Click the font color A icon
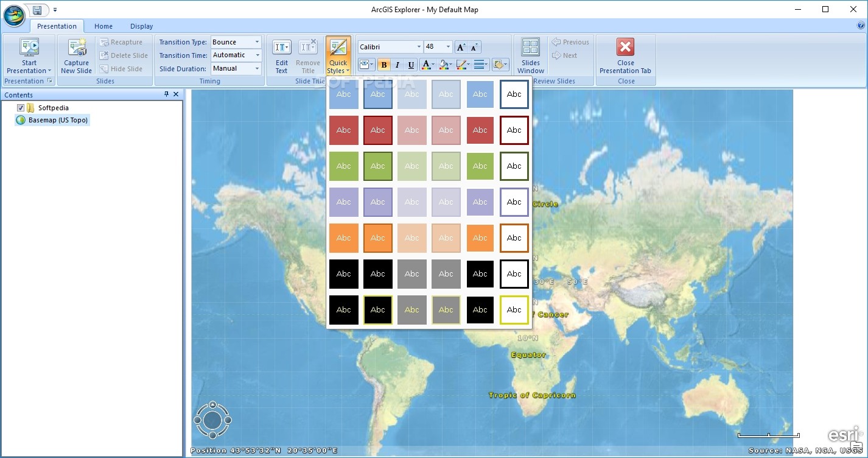868x458 pixels. point(425,65)
